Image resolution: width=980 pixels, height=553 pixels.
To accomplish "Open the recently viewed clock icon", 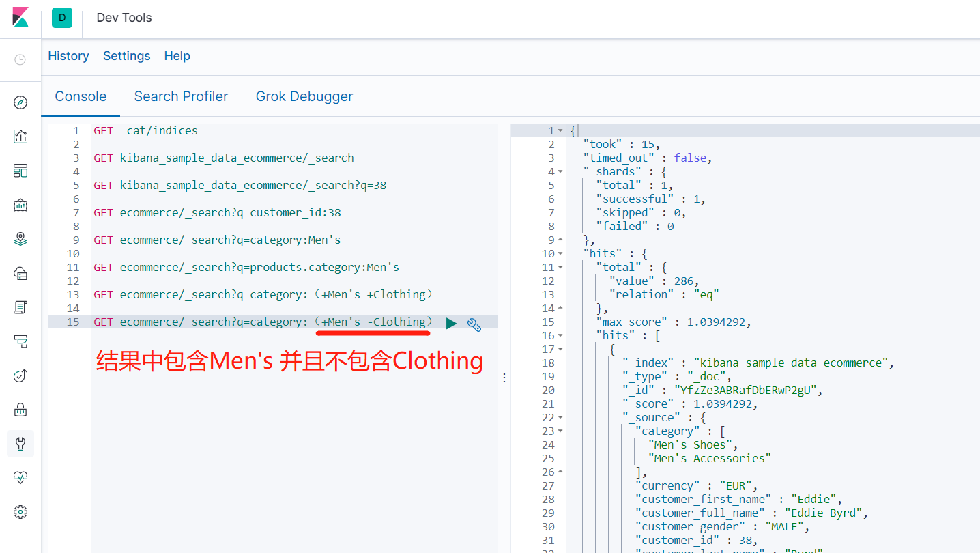I will [20, 59].
